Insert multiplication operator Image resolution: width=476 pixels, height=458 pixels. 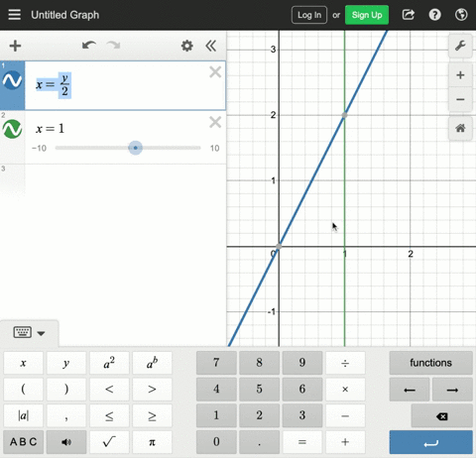(x=345, y=390)
